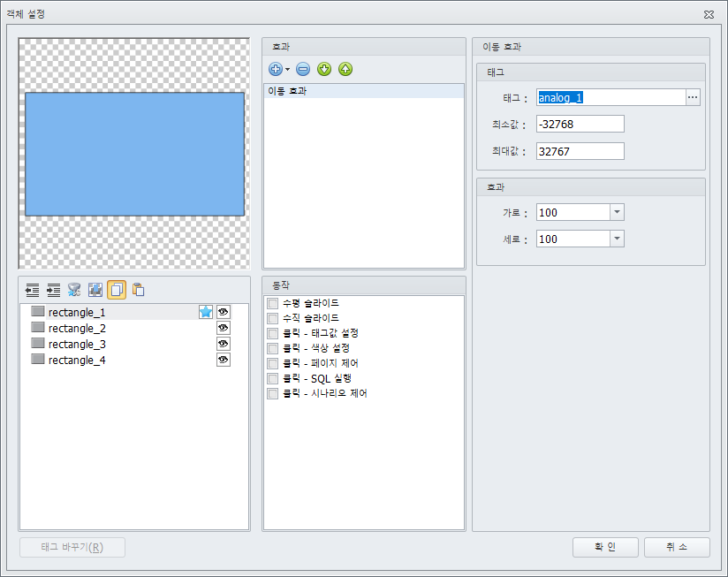This screenshot has width=728, height=577.
Task: Close the 객체 설정 dialog
Action: [709, 14]
